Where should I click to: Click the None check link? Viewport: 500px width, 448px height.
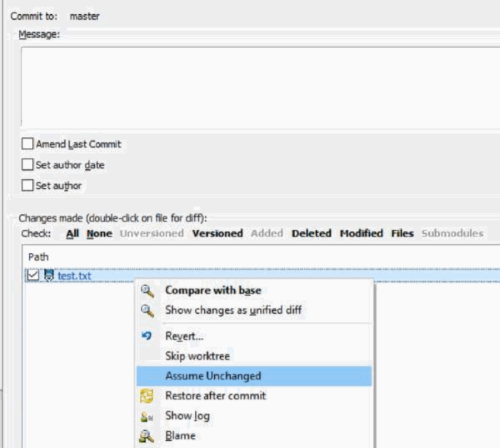coord(99,233)
